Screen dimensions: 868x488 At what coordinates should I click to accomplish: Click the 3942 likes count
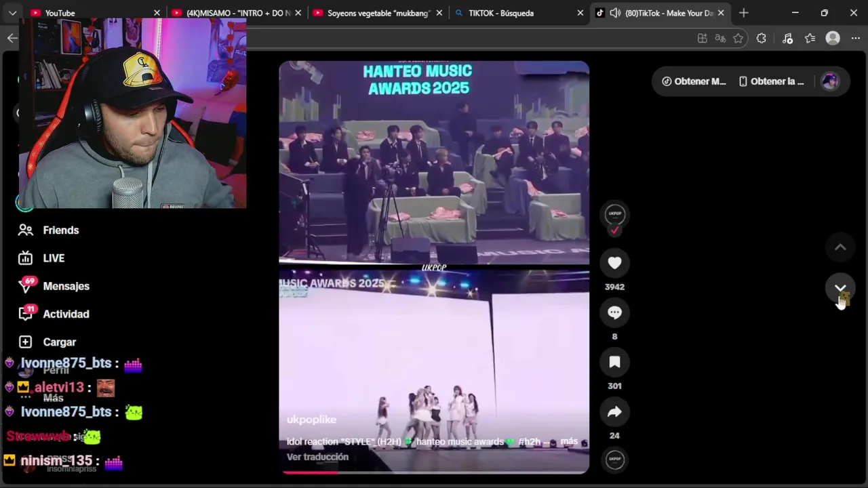click(x=614, y=287)
